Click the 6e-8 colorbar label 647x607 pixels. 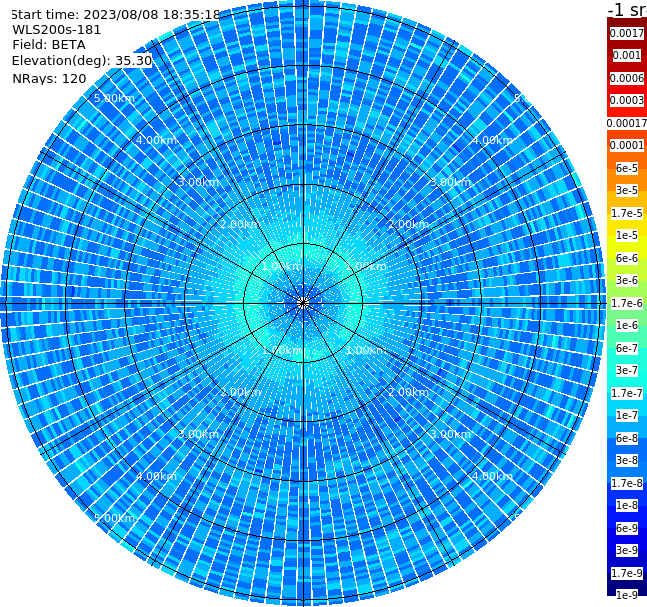click(x=627, y=438)
